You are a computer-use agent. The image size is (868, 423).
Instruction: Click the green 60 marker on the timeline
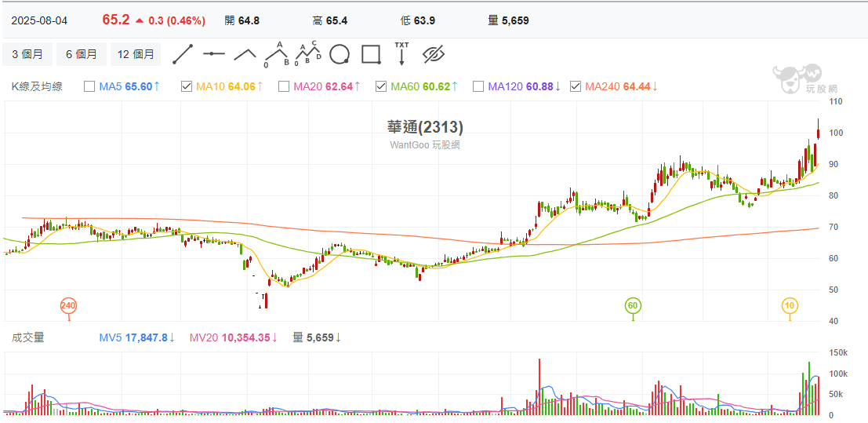click(632, 305)
